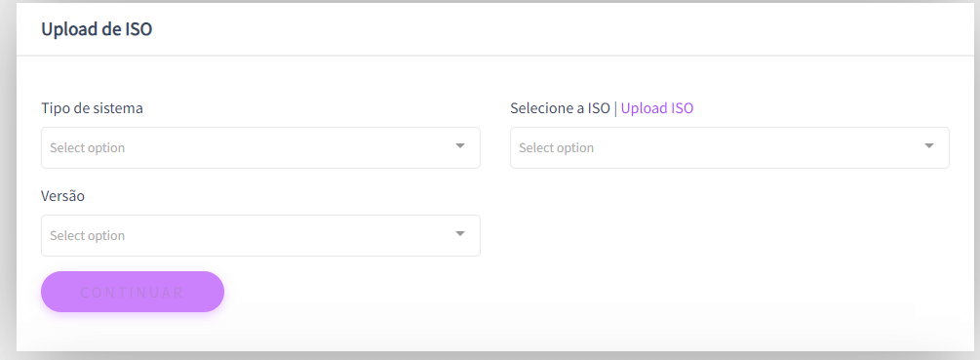Click 'Select option' placeholder under Versão
Image resolution: width=980 pixels, height=360 pixels.
[x=88, y=236]
